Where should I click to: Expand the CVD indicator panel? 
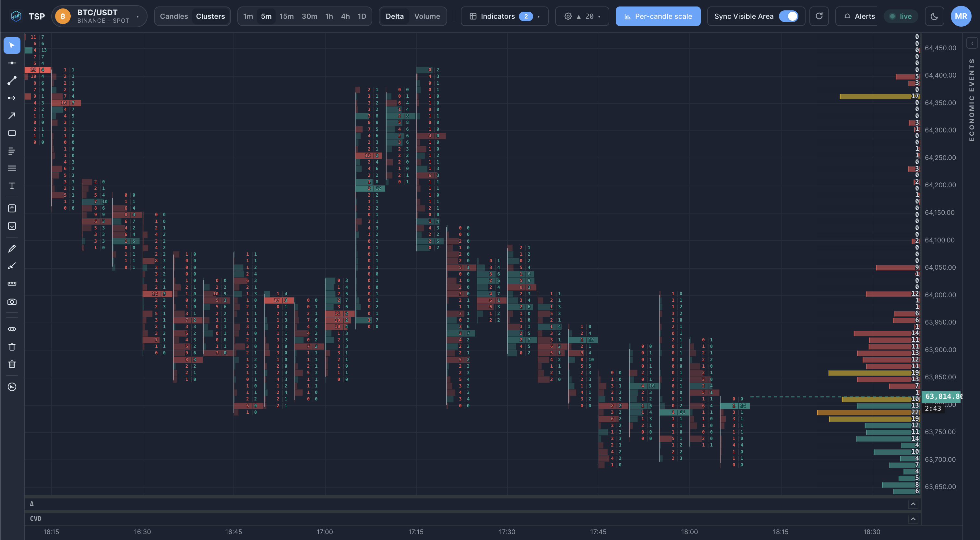[x=913, y=519]
